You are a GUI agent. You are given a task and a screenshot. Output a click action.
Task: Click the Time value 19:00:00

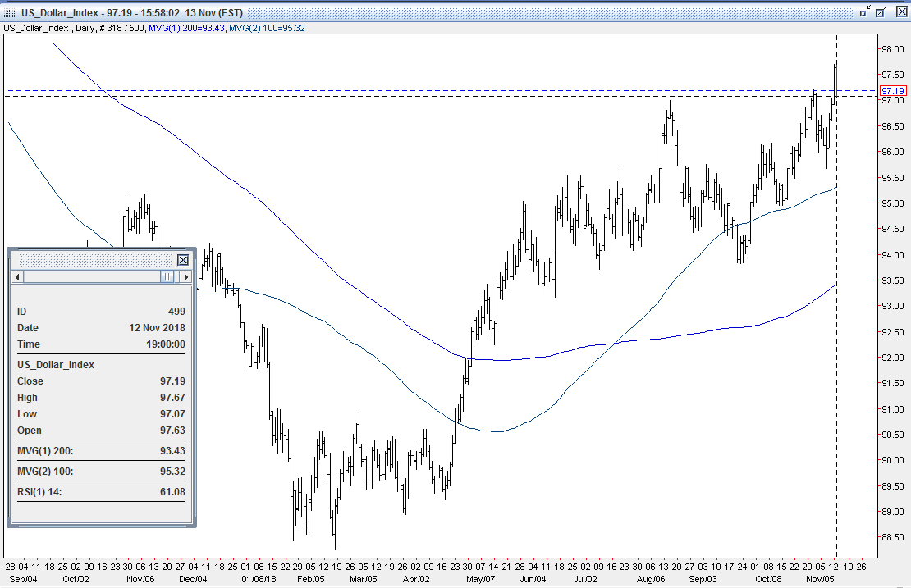pos(166,344)
